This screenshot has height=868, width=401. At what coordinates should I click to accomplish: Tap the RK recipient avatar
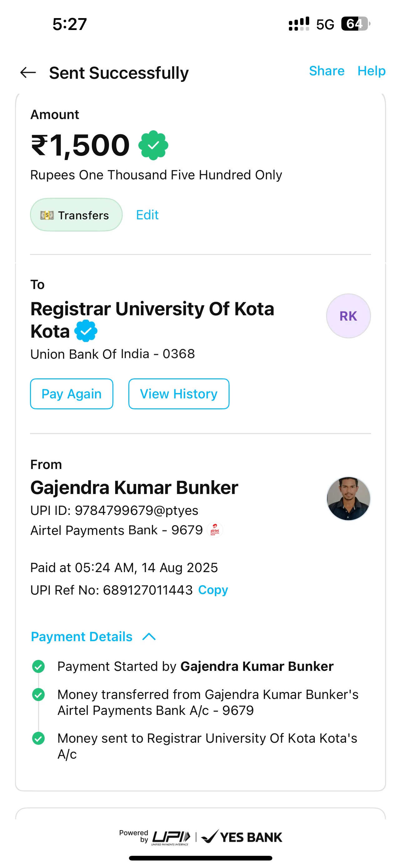[348, 316]
